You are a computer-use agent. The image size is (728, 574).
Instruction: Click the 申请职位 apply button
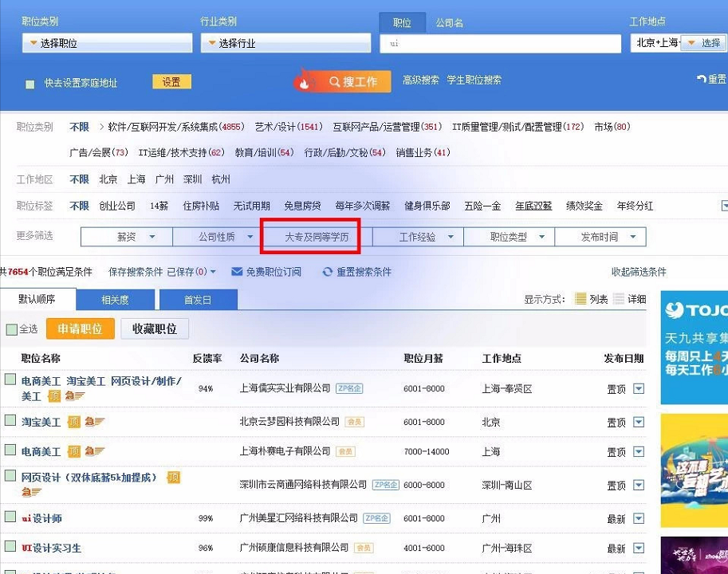click(x=80, y=328)
